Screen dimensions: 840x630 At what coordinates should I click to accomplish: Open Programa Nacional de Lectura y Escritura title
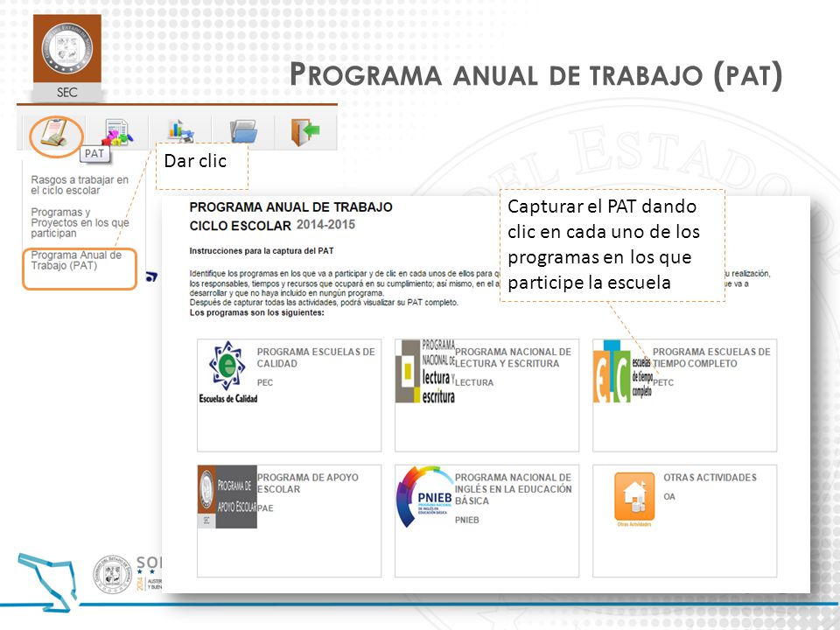513,357
